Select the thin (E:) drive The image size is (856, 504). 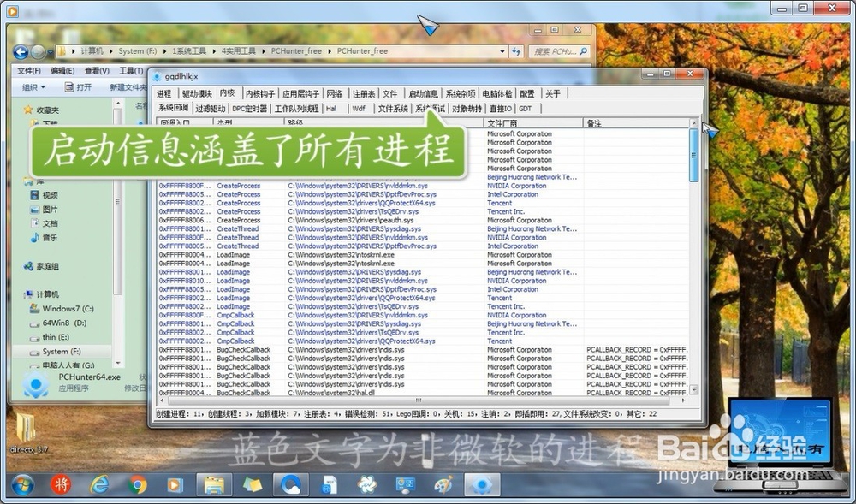tap(49, 337)
